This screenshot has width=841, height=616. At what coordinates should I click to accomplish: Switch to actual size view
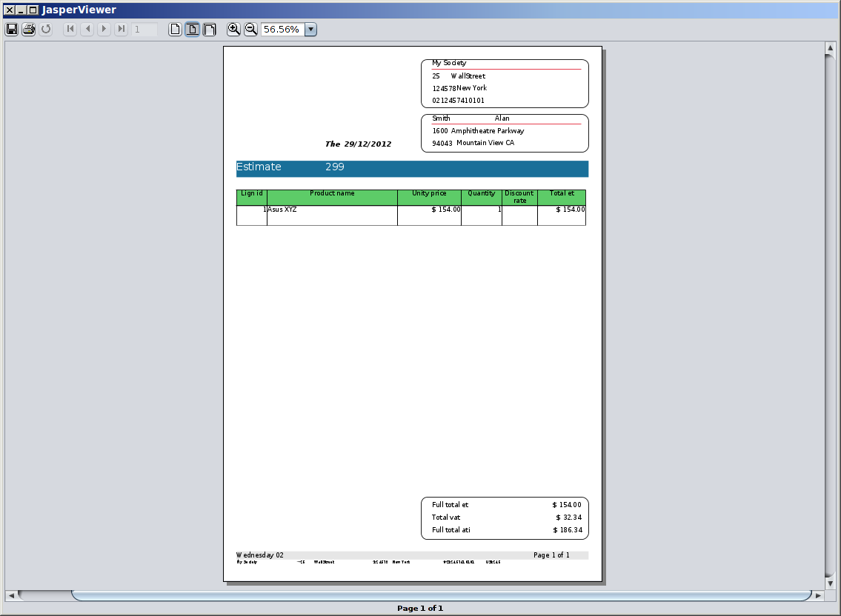pyautogui.click(x=175, y=30)
